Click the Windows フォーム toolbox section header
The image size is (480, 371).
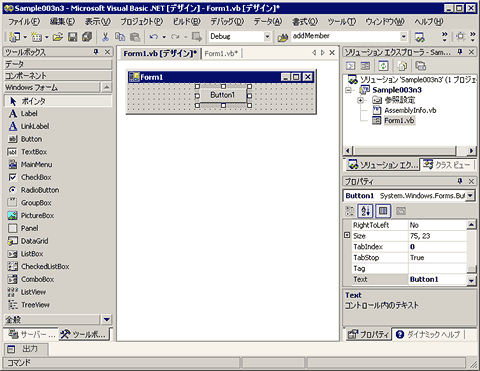tap(52, 88)
